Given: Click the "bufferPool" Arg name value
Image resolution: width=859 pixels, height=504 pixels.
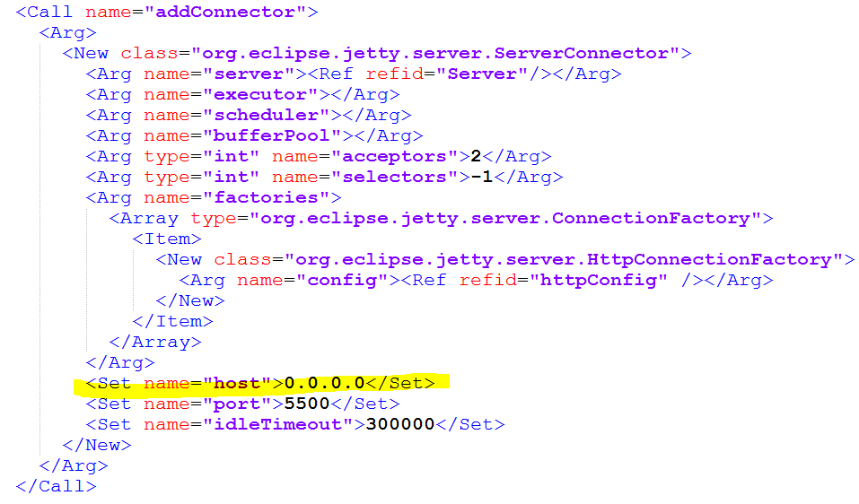Looking at the screenshot, I should (271, 135).
